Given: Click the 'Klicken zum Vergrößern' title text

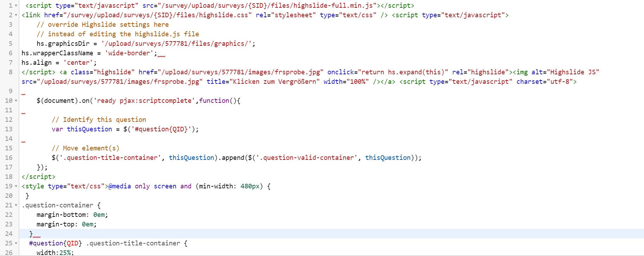Looking at the screenshot, I should [x=274, y=82].
